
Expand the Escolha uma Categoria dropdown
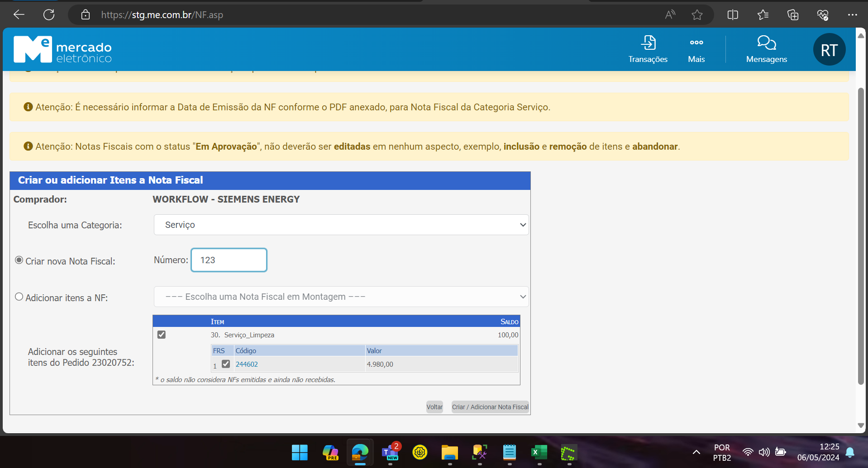[x=341, y=225]
